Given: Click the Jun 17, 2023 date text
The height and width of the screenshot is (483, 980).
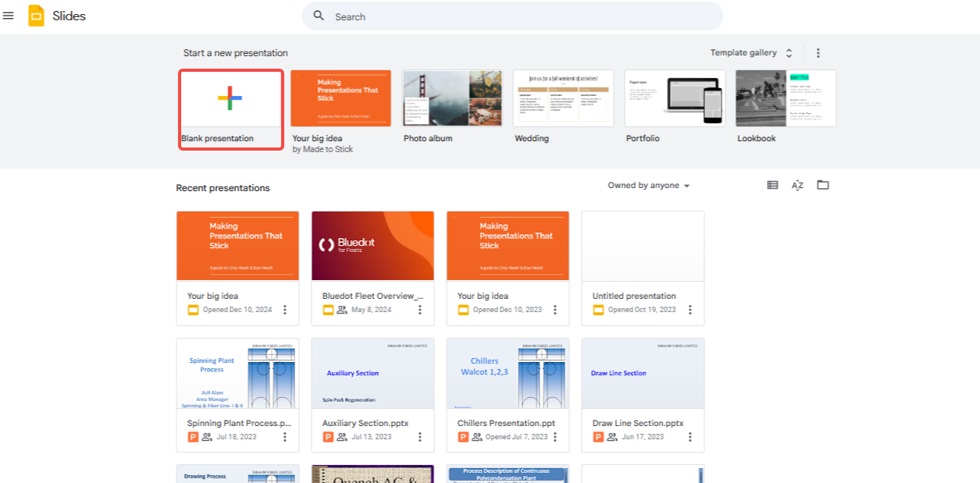Looking at the screenshot, I should point(643,437).
